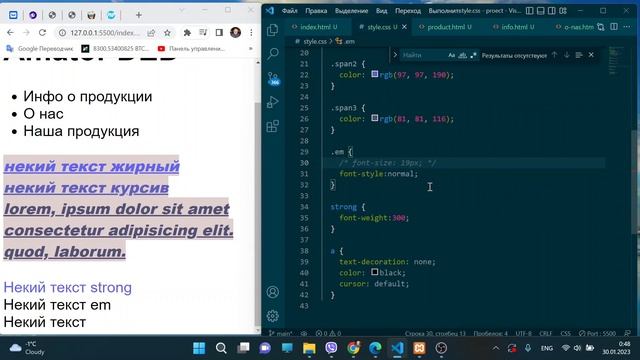This screenshot has width=640, height=360.
Task: Click the Некий текст strong link in the page
Action: click(67, 287)
